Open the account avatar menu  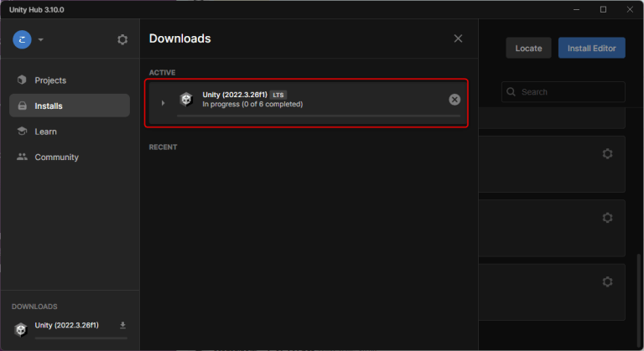[x=22, y=39]
